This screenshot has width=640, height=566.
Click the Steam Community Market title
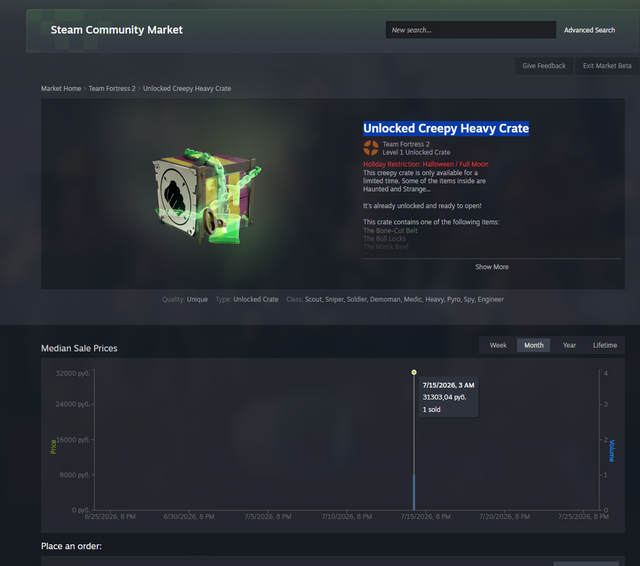point(117,30)
